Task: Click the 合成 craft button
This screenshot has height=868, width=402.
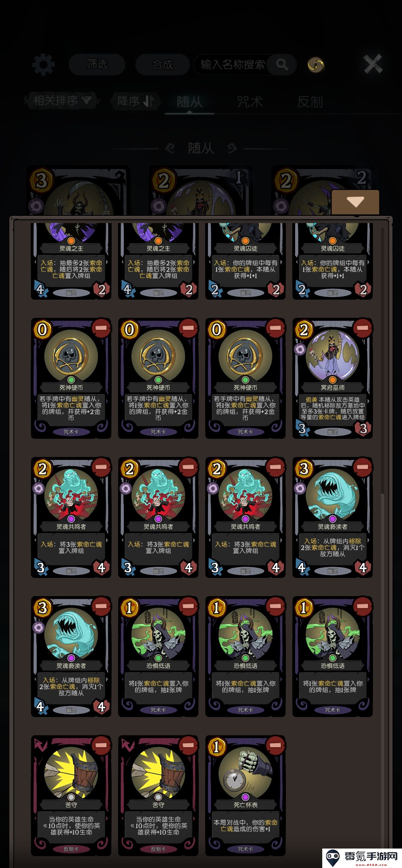Action: [162, 64]
